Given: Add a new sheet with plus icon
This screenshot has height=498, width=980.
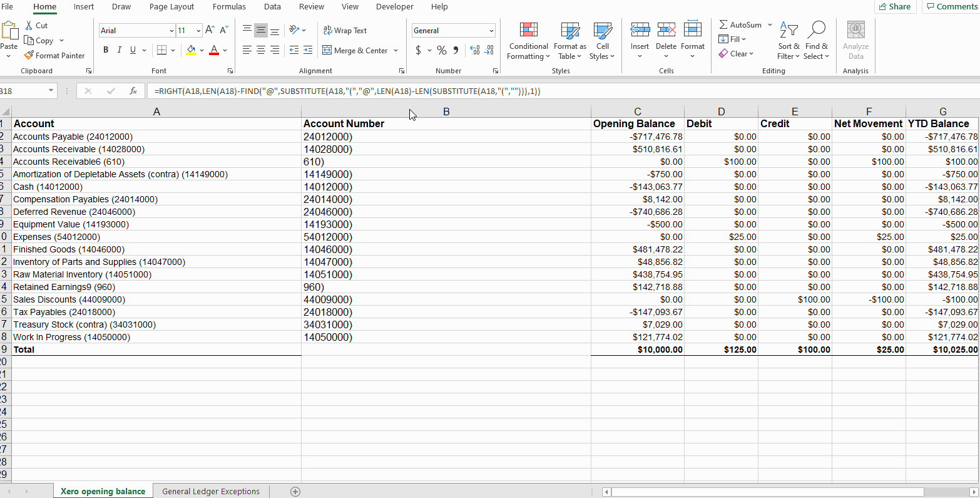Looking at the screenshot, I should click(295, 492).
